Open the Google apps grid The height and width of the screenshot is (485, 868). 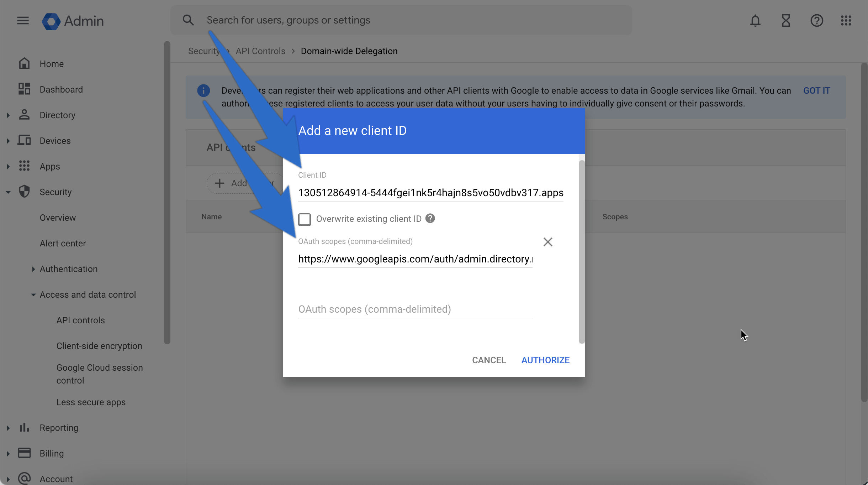(x=846, y=21)
